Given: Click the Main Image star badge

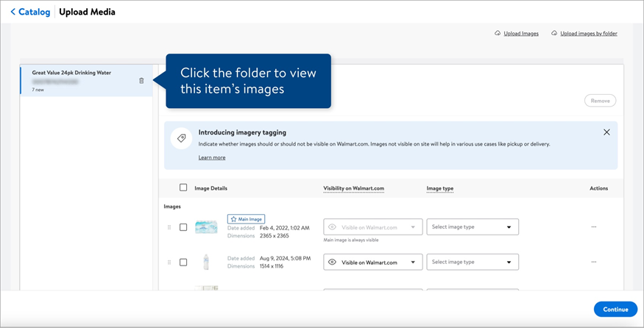Looking at the screenshot, I should pyautogui.click(x=246, y=219).
